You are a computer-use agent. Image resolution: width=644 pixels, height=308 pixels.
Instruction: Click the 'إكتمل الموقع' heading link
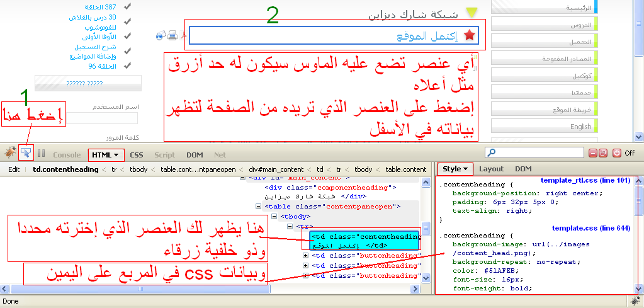point(426,36)
